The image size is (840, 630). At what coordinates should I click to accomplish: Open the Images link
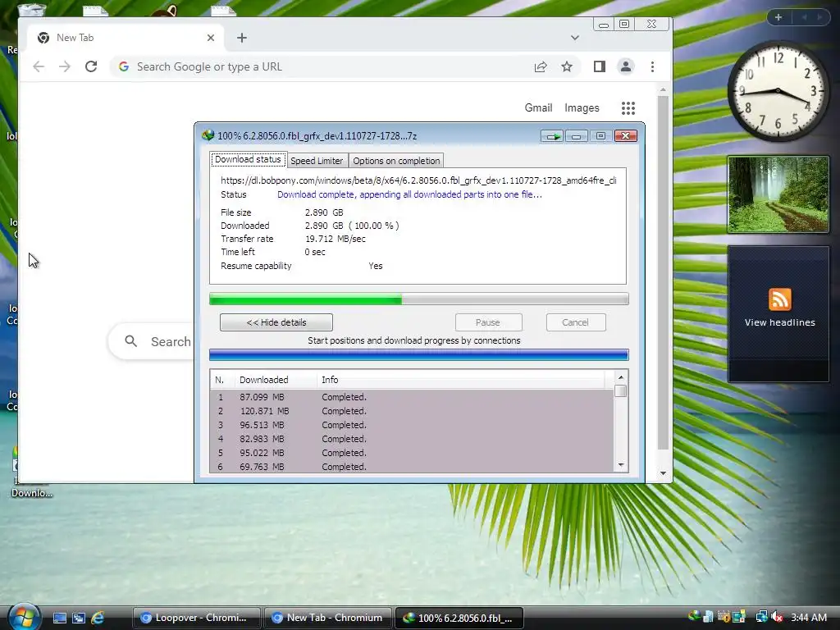coord(582,107)
